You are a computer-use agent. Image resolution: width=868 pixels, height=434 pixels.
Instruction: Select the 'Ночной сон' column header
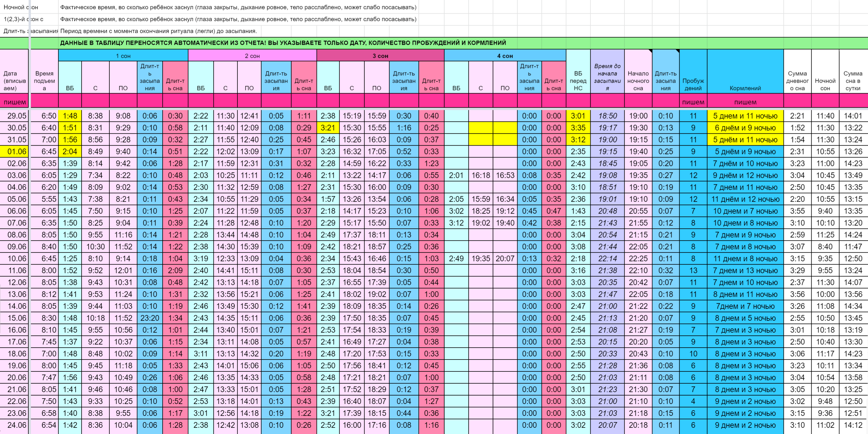(825, 71)
